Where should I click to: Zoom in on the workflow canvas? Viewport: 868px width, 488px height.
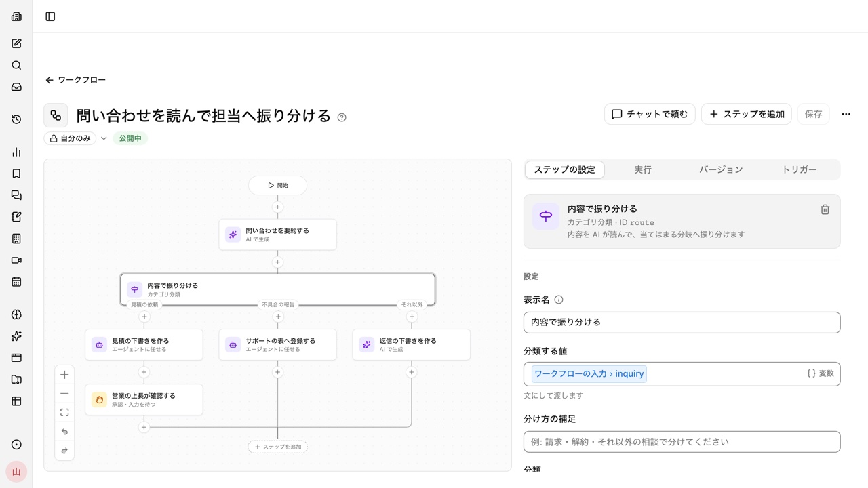(x=64, y=375)
